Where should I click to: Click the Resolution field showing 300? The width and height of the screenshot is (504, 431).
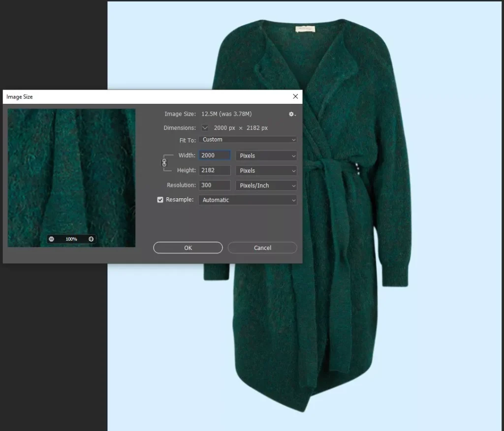tap(215, 185)
